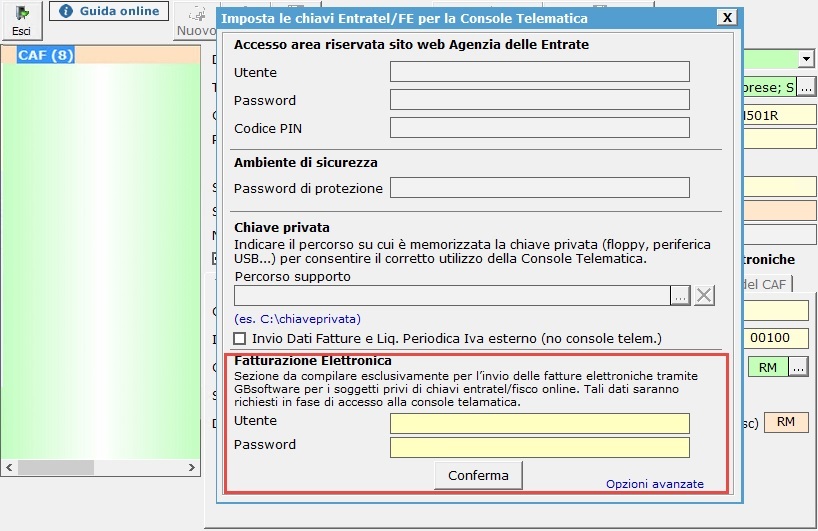Click the field ending in 501R
818x531 pixels.
[x=779, y=115]
